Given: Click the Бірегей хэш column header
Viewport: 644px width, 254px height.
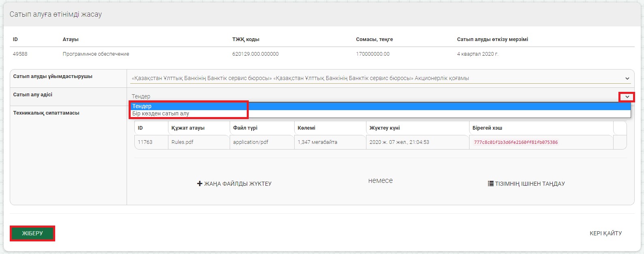Looking at the screenshot, I should (x=487, y=128).
